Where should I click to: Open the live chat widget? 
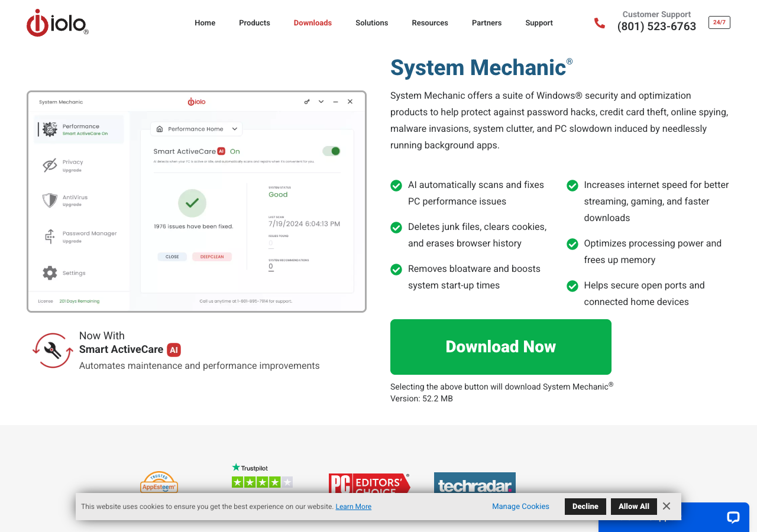pos(733,517)
